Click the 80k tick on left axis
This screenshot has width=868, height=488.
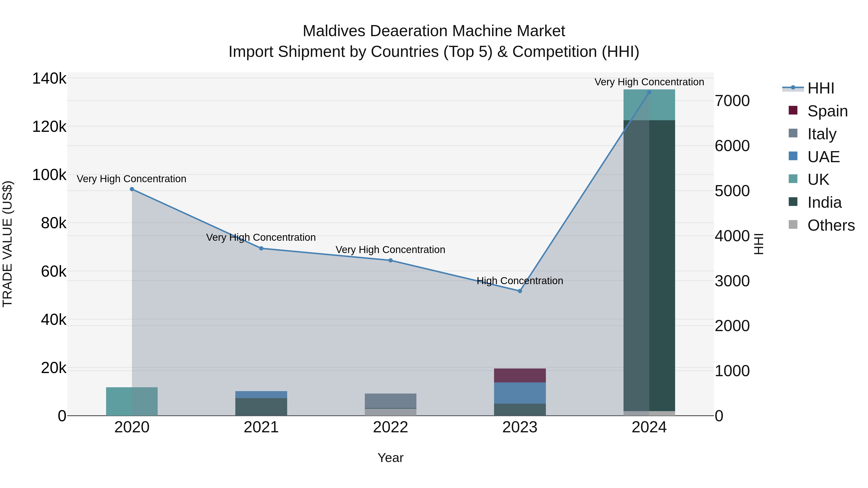(x=54, y=223)
